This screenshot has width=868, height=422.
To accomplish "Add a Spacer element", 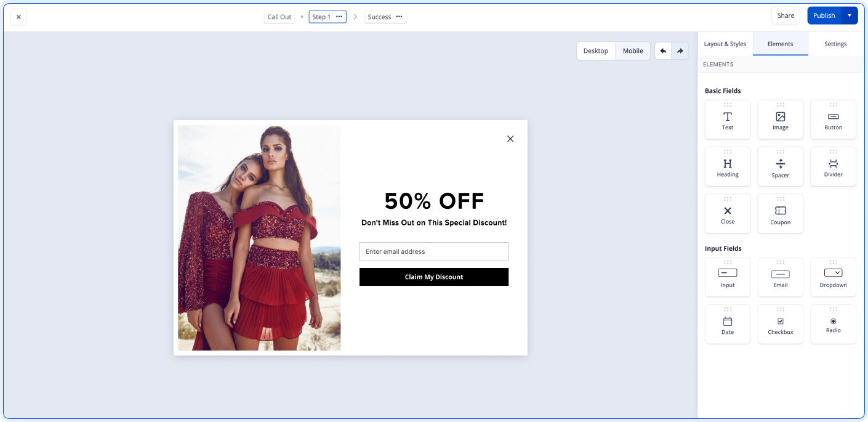I will (780, 166).
